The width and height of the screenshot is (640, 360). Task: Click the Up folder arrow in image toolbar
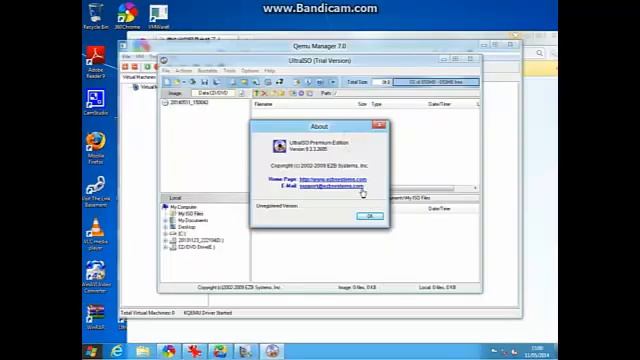click(256, 93)
